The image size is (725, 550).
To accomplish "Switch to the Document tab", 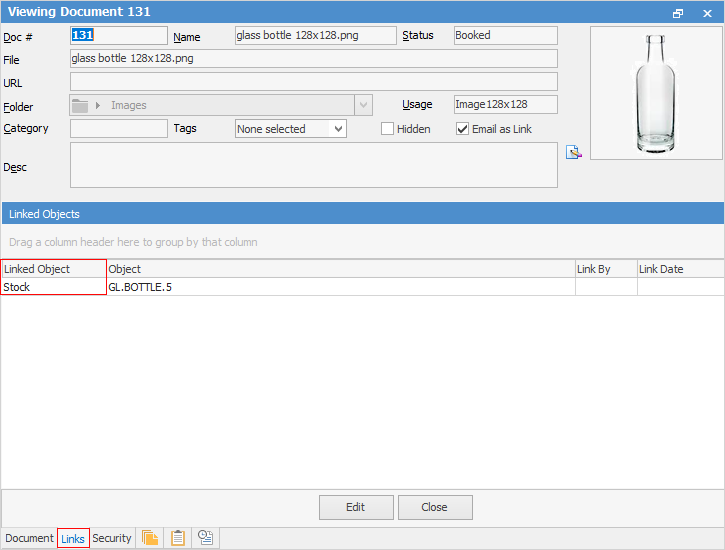I will pyautogui.click(x=29, y=538).
